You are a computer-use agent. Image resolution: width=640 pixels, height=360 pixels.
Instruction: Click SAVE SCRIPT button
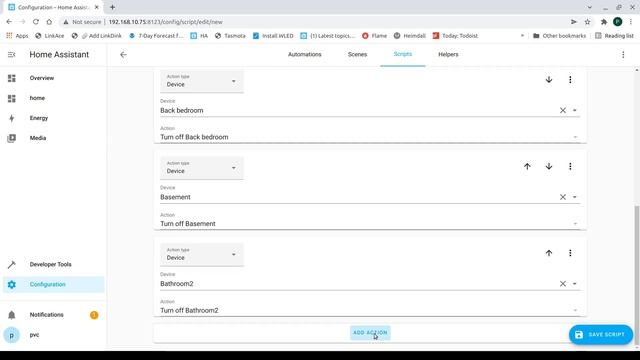[x=600, y=335]
